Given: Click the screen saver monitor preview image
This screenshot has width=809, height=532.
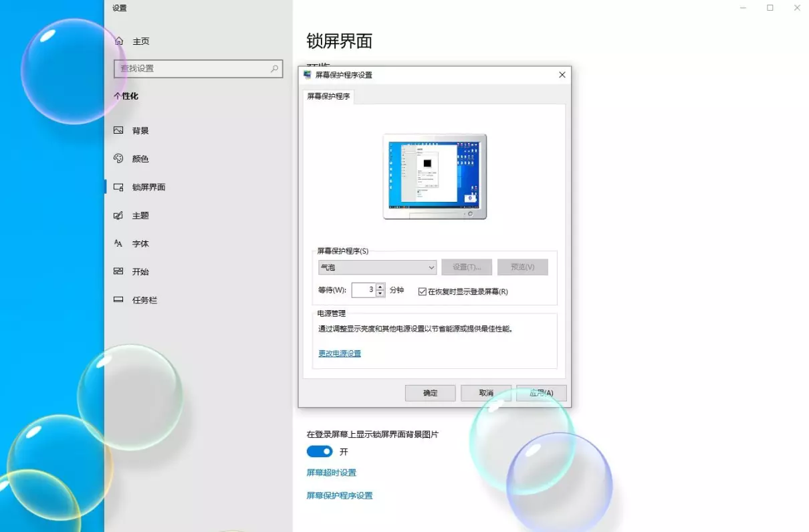Looking at the screenshot, I should pyautogui.click(x=435, y=176).
